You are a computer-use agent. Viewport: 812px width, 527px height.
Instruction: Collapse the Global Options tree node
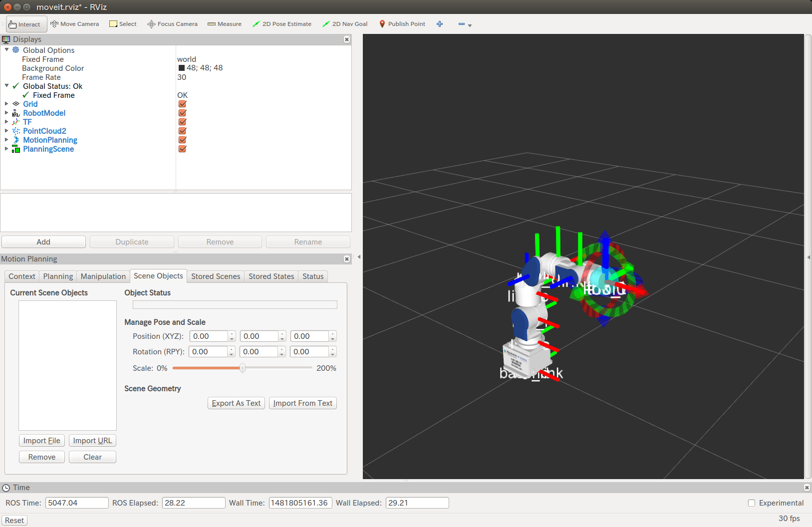pyautogui.click(x=6, y=50)
